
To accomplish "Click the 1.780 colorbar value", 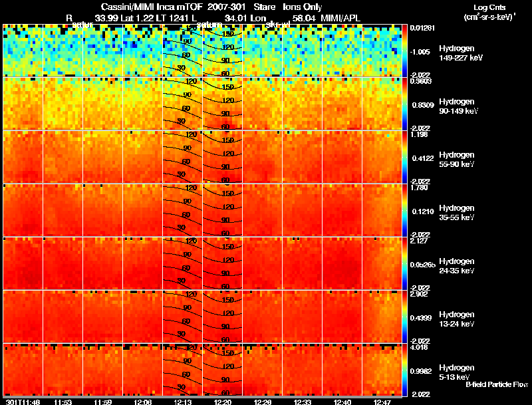I will tap(419, 188).
